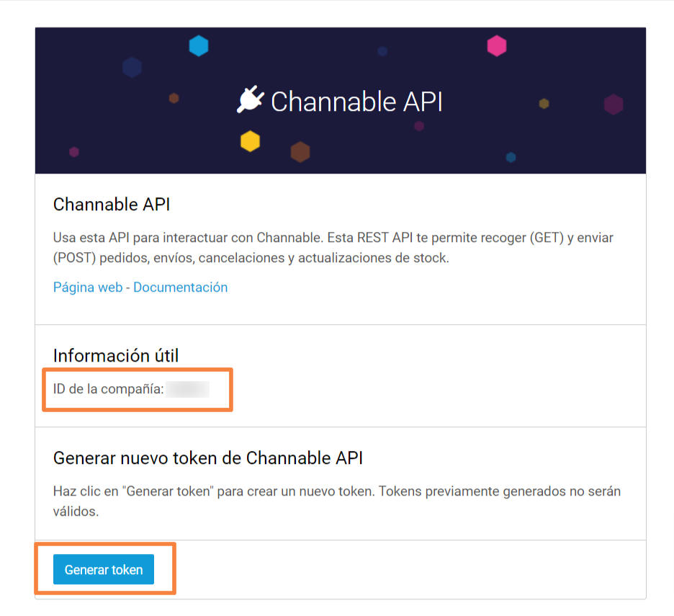This screenshot has height=616, width=674.
Task: Click "Generar nuevo token de Channable API" heading
Action: click(x=208, y=457)
